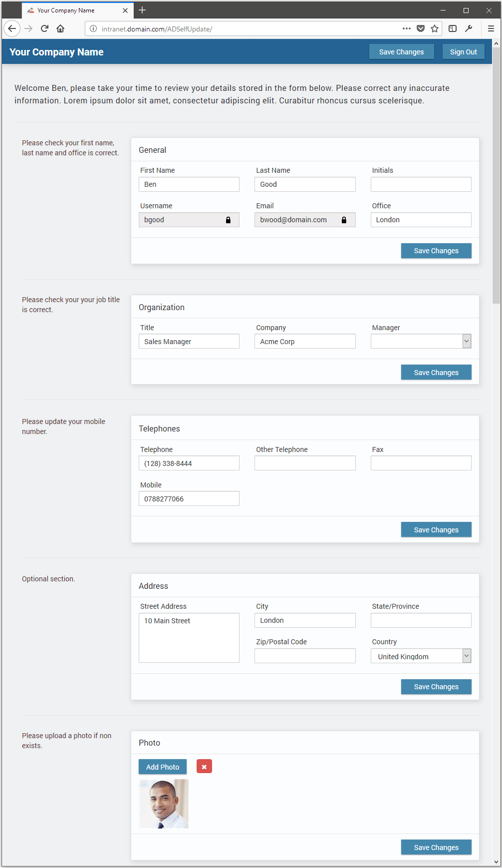Close the Your Company Name tab
Image resolution: width=502 pixels, height=868 pixels.
click(125, 10)
